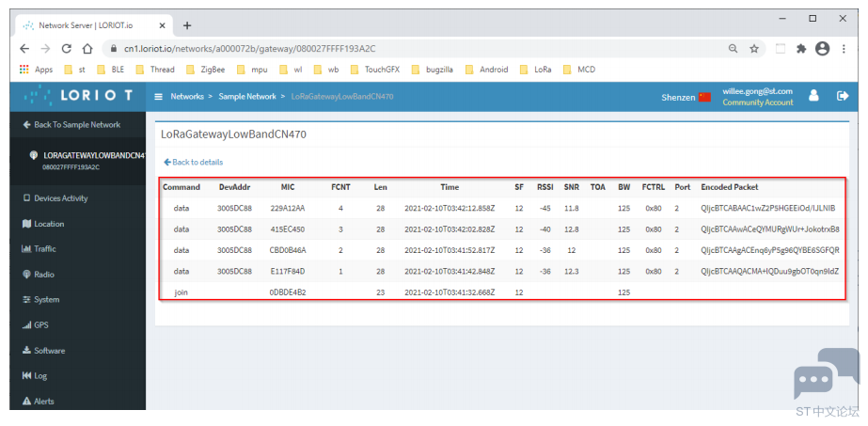
Task: Click the willee.gong@st.com account label
Action: tap(757, 91)
